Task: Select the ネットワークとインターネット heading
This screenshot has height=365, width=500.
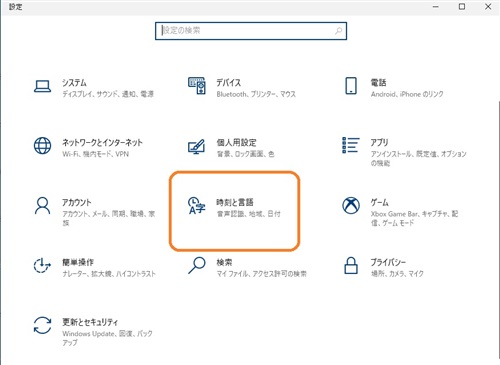Action: coord(102,143)
